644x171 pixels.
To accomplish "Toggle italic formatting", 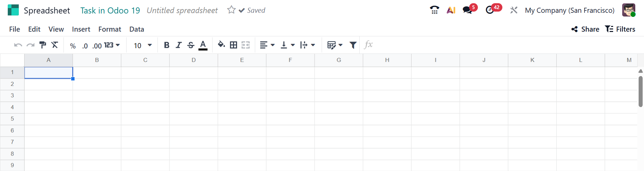I will click(x=179, y=45).
